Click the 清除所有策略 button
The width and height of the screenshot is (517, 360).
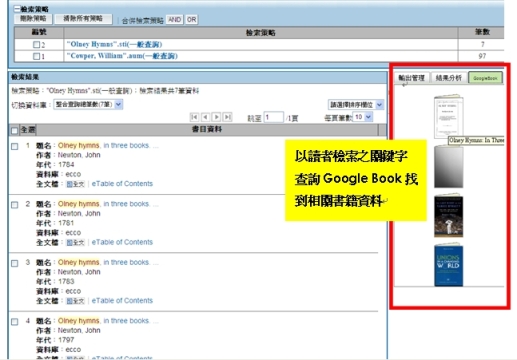click(x=83, y=19)
